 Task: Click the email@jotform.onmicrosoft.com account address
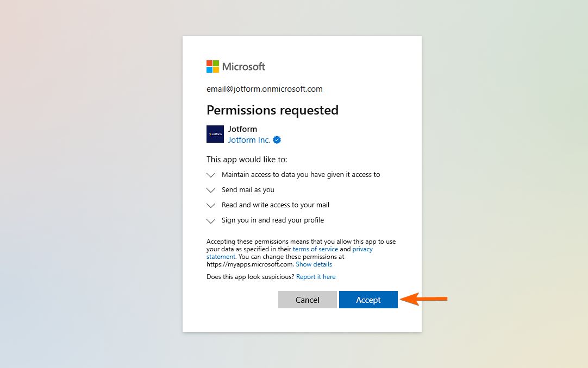tap(264, 89)
